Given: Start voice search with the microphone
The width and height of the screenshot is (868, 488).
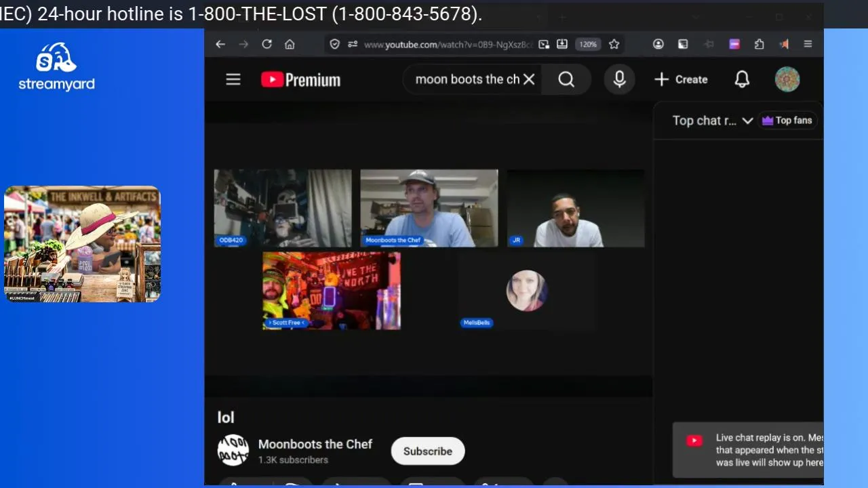Looking at the screenshot, I should [619, 79].
